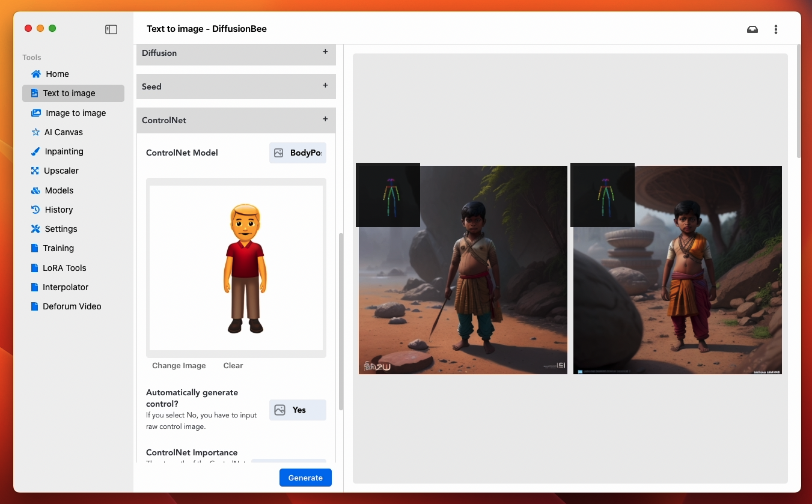Open AI Canvas via star icon
The image size is (812, 504).
[x=35, y=132]
